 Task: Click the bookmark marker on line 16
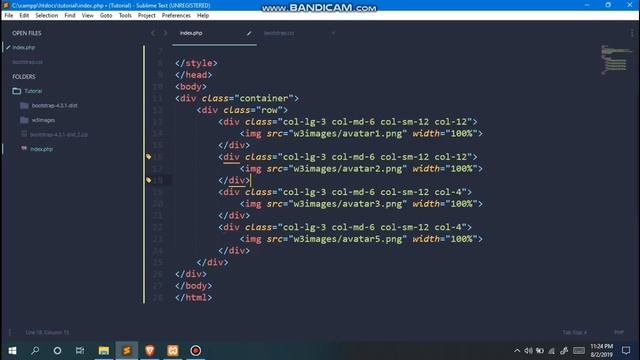tap(149, 157)
